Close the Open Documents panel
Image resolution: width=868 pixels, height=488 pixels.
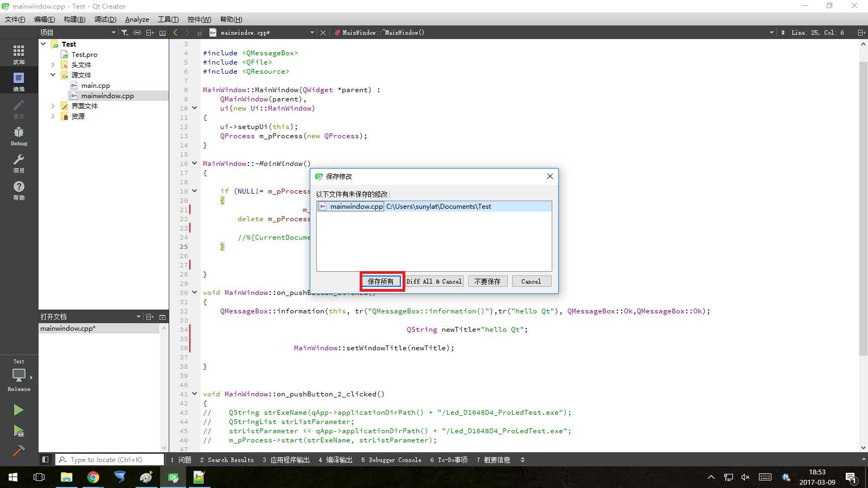click(x=162, y=317)
